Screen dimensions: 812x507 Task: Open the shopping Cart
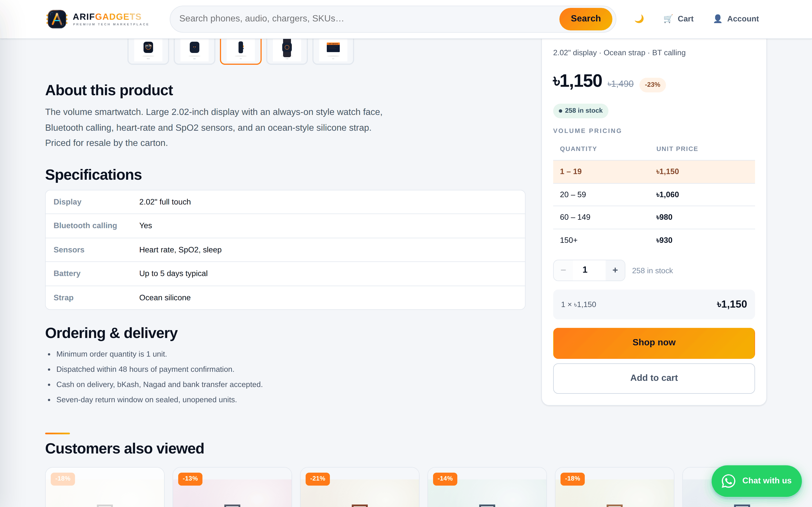(678, 19)
